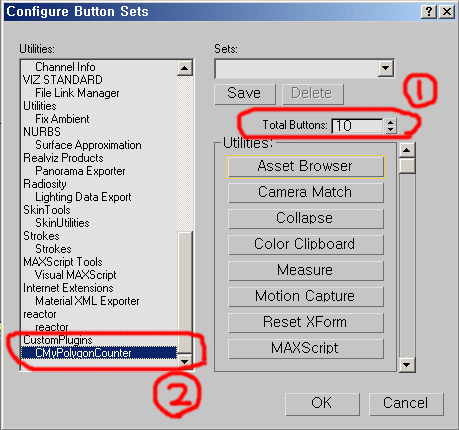The height and width of the screenshot is (430, 459).
Task: Select Panorama Exporter in the list
Action: (80, 171)
